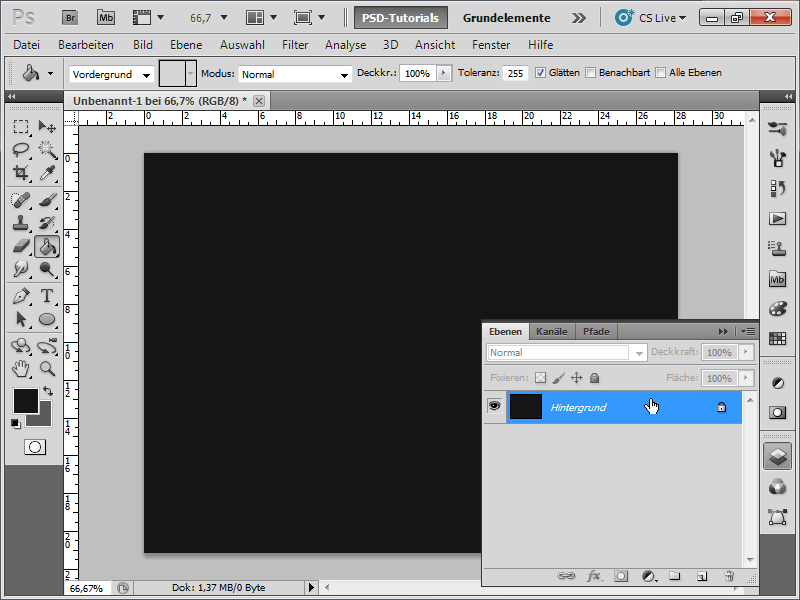This screenshot has height=600, width=800.
Task: Select the Path Selection tool
Action: click(x=21, y=319)
